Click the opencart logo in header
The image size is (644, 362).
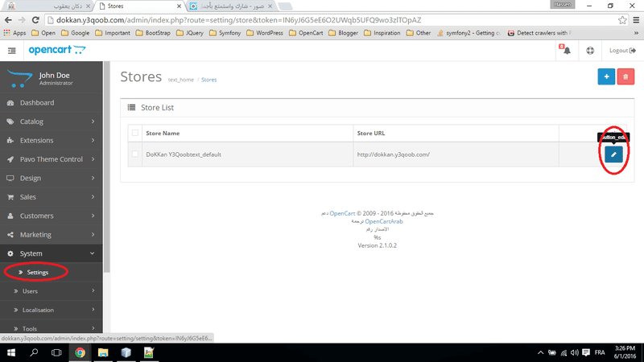(57, 50)
